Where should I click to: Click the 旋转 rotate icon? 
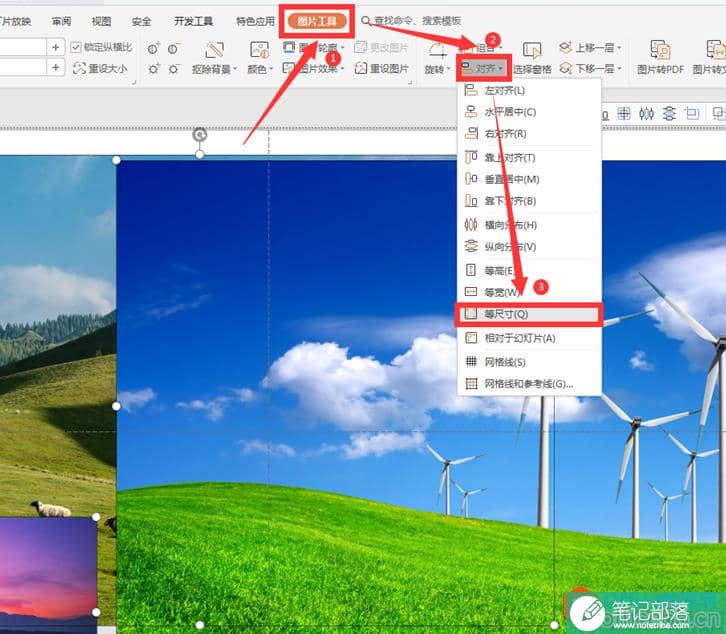coord(436,50)
